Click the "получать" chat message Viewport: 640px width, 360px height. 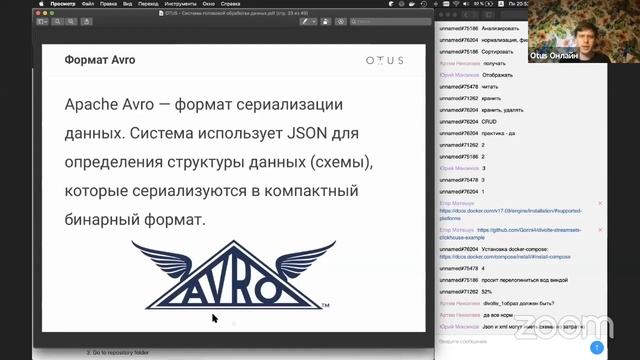click(x=494, y=64)
